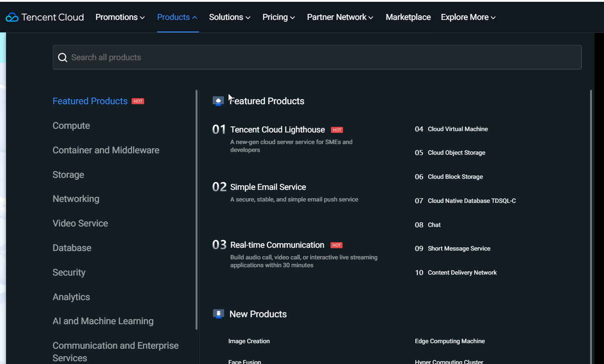
Task: Open Cloud Virtual Machine link
Action: pos(458,129)
